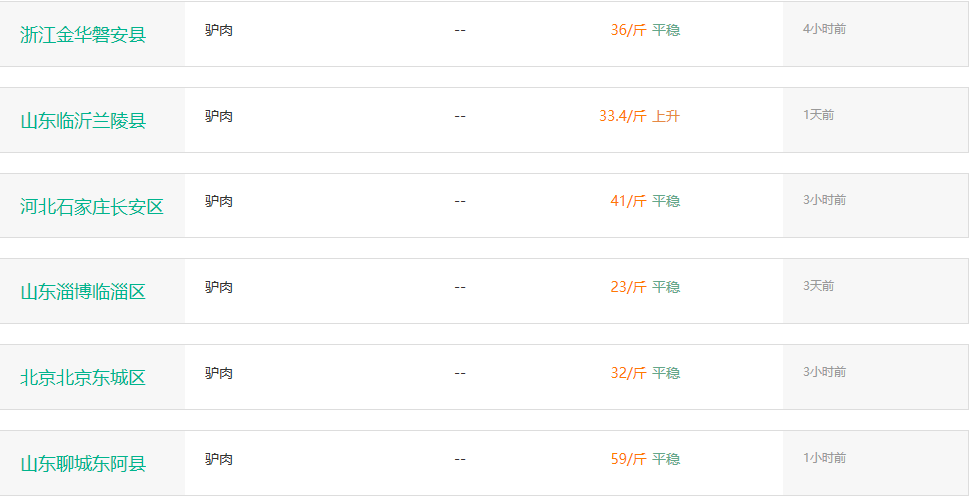Click the 41/斤 price in 长安区 row
971x497 pixels.
tap(628, 201)
